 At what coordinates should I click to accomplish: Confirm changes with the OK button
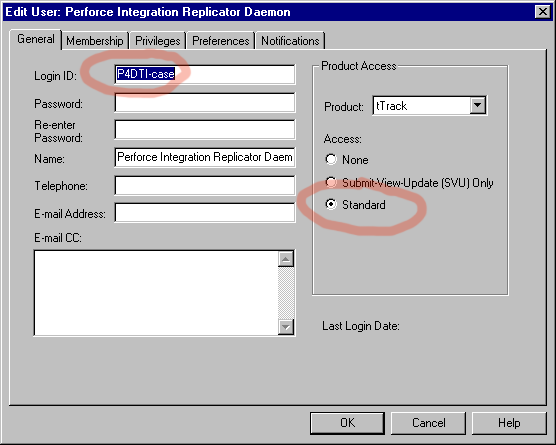point(348,423)
